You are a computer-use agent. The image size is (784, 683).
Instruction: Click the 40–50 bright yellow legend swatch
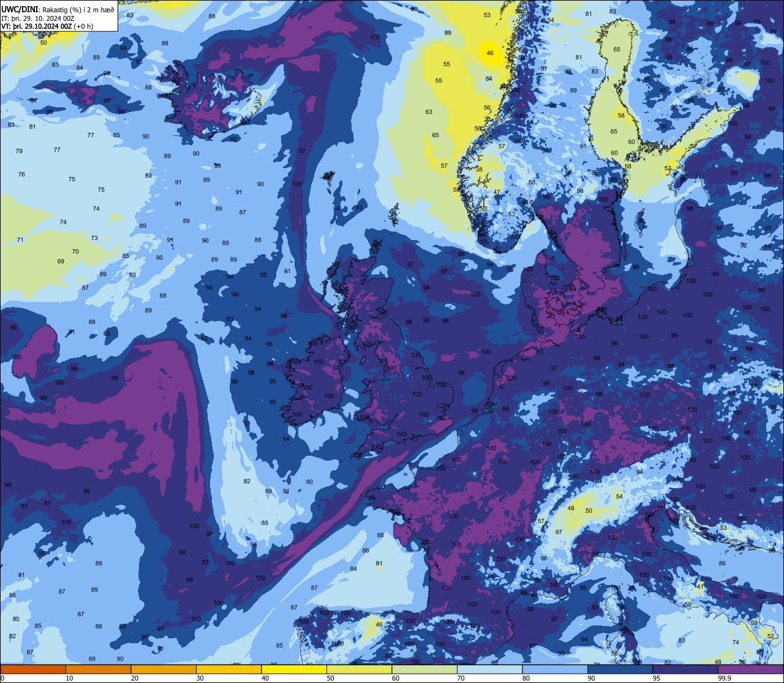(294, 668)
